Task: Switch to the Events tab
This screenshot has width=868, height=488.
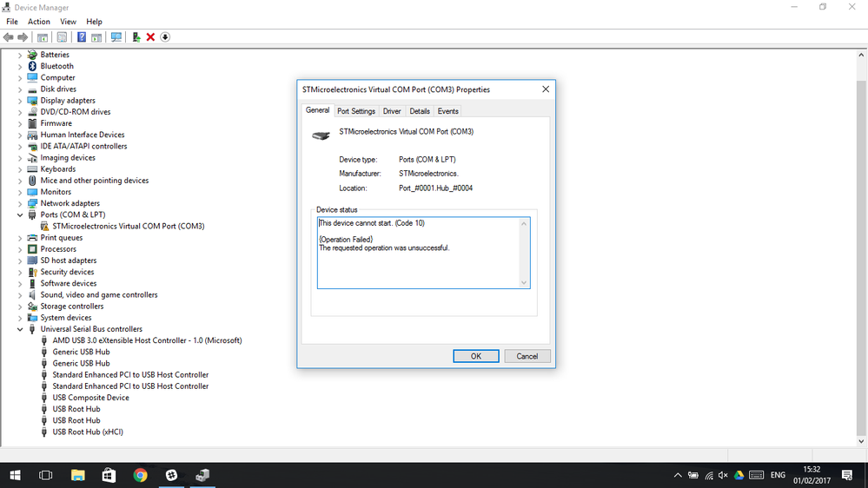Action: coord(447,111)
